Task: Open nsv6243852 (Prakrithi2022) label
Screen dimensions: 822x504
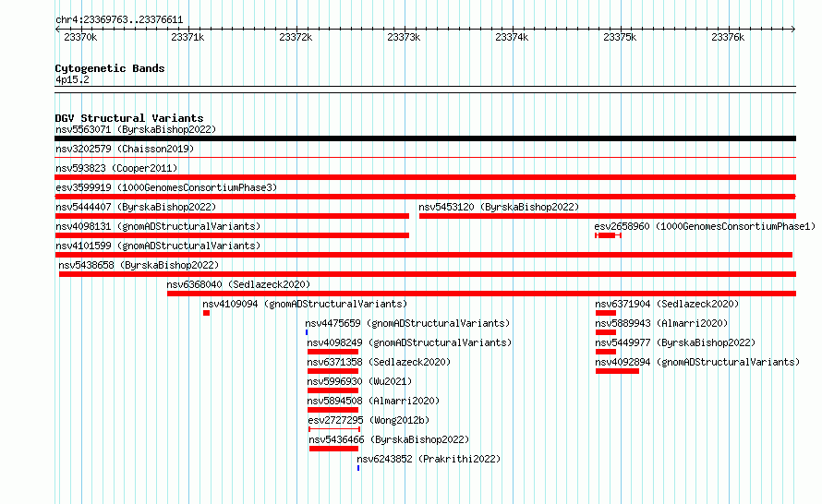Action: click(x=429, y=459)
